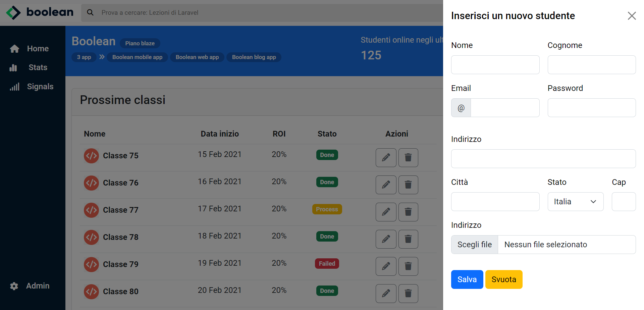Select the Home icon in the sidebar

[15, 49]
